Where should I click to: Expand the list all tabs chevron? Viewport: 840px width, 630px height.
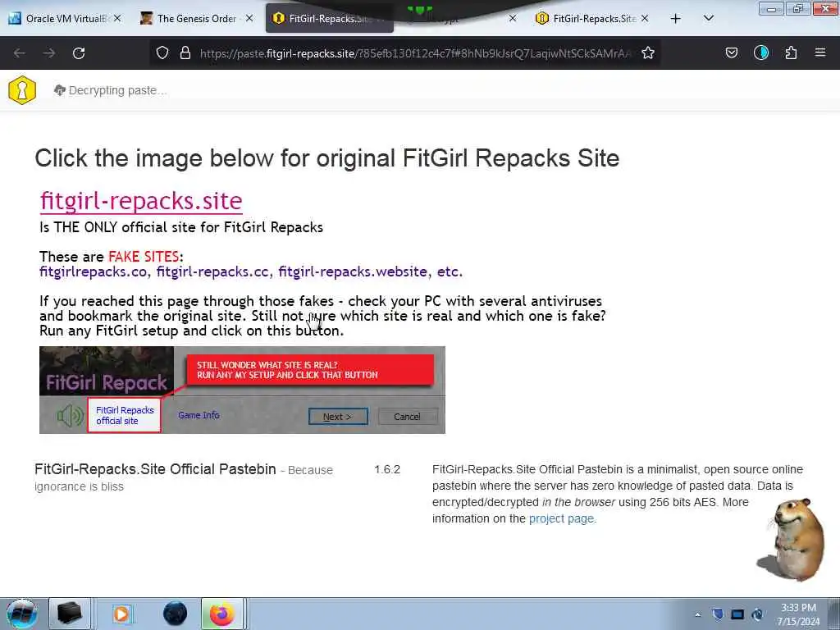[708, 18]
